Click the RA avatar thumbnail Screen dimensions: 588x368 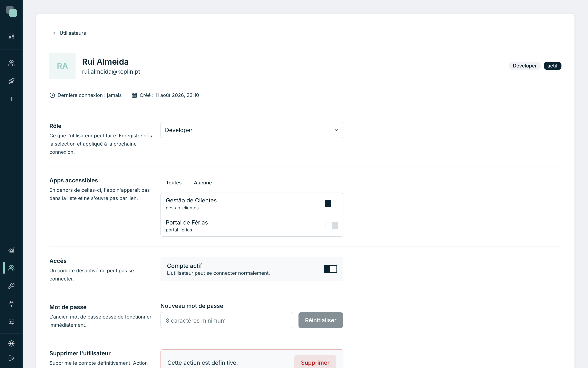pyautogui.click(x=62, y=66)
